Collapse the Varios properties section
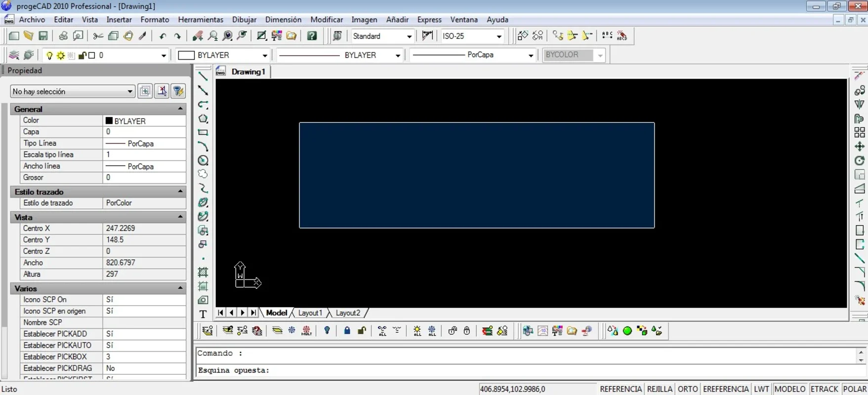This screenshot has height=395, width=868. coord(180,288)
